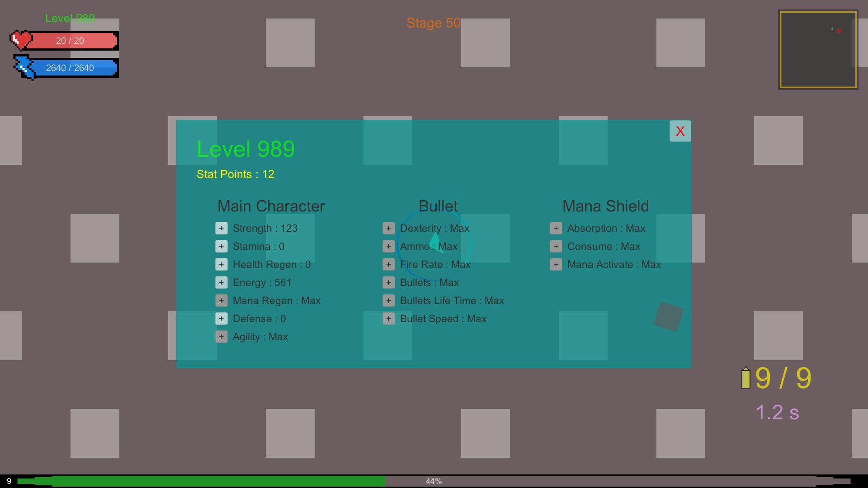Screen dimensions: 868x488
Task: Click the small Level 989 HUD label
Action: coord(70,19)
